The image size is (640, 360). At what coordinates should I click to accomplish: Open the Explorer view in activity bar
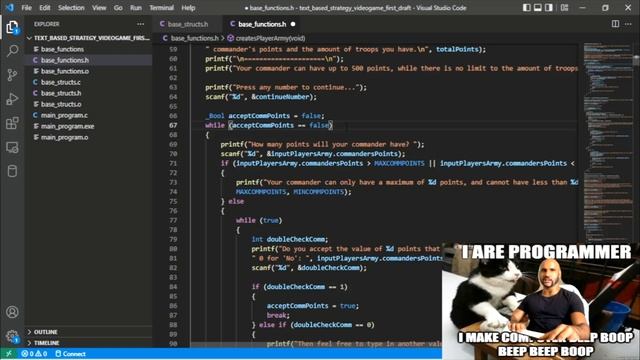12,28
